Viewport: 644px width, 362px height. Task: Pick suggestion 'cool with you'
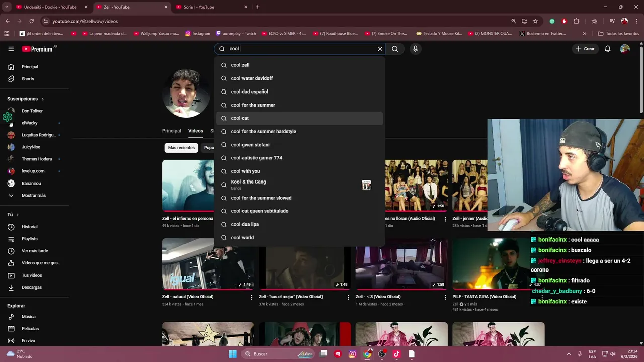pyautogui.click(x=299, y=171)
